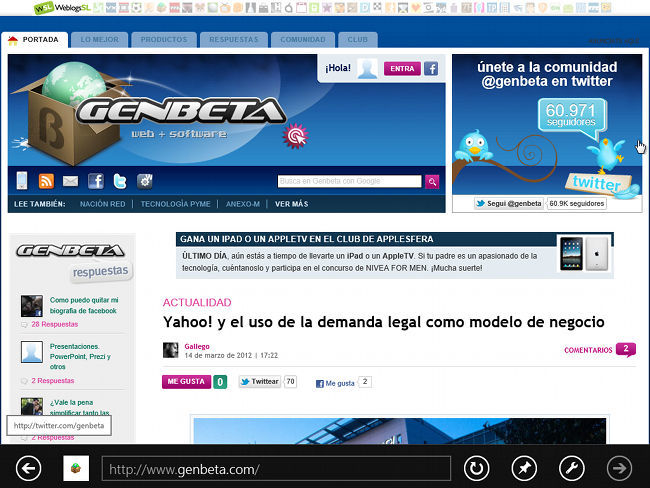The width and height of the screenshot is (650, 488).
Task: Open the ACTUALIDAD category link
Action: pos(197,302)
